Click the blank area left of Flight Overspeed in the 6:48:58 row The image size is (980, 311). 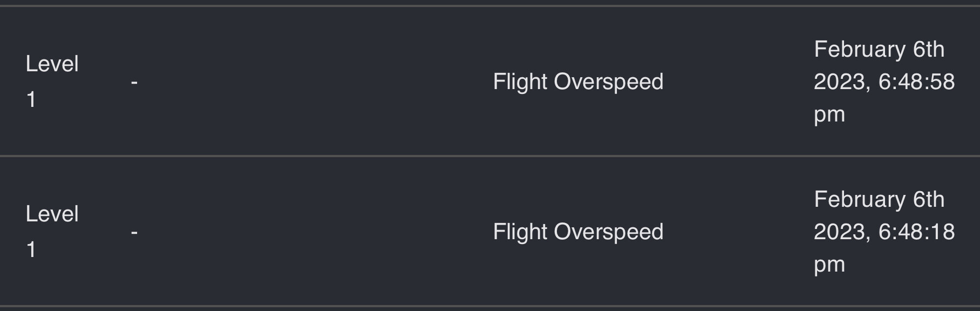313,82
